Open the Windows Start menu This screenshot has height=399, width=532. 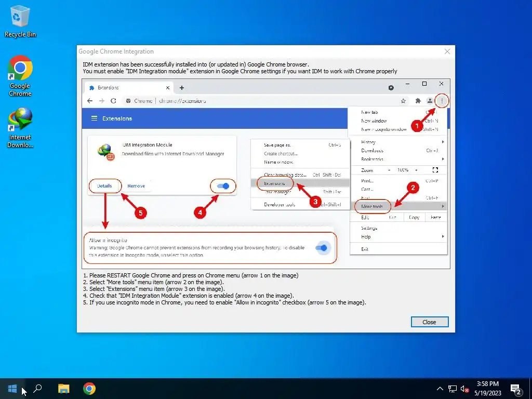pyautogui.click(x=12, y=389)
